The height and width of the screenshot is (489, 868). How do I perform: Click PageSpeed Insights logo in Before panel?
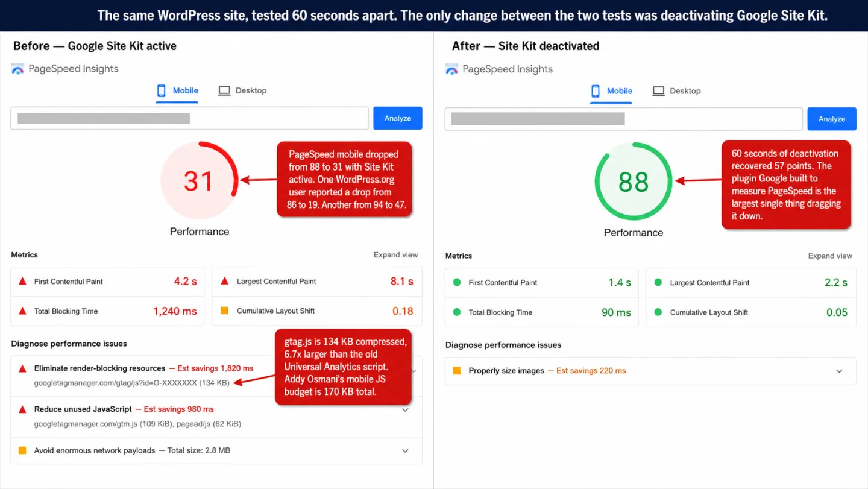pos(17,69)
